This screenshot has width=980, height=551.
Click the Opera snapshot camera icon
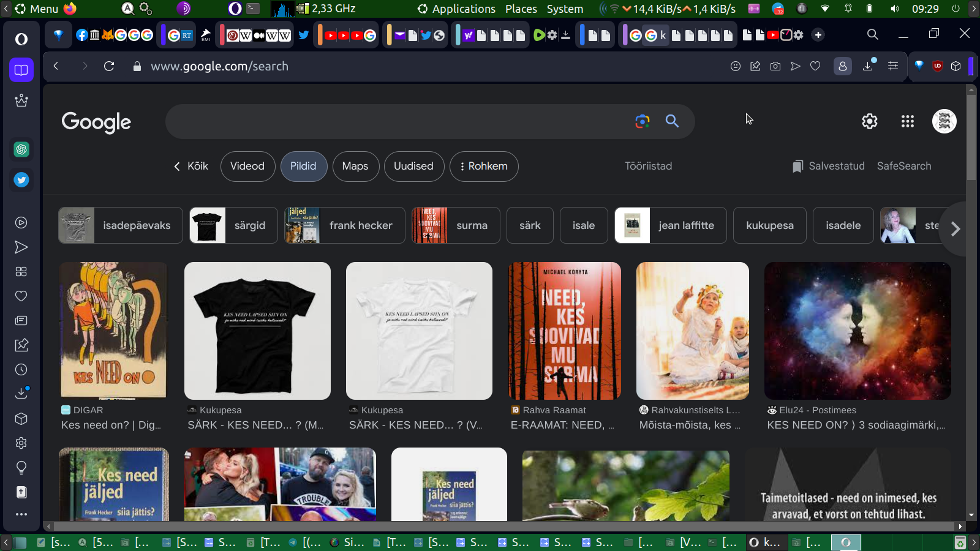[775, 66]
